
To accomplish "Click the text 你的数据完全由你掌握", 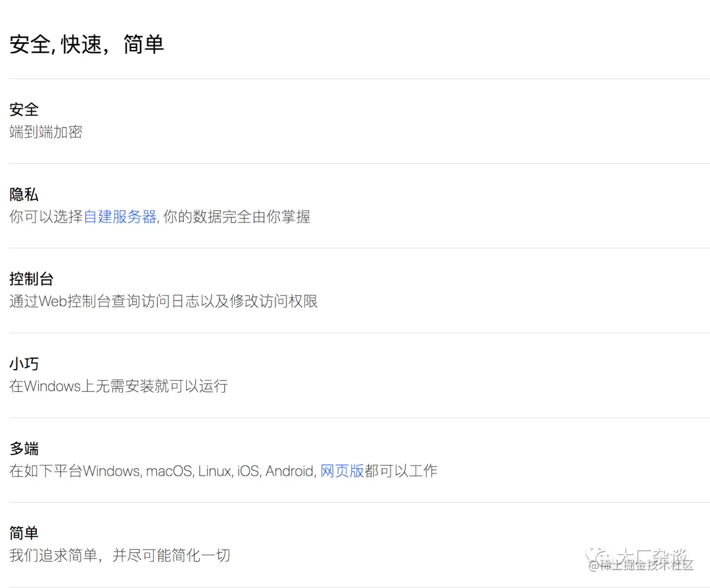I will (237, 216).
